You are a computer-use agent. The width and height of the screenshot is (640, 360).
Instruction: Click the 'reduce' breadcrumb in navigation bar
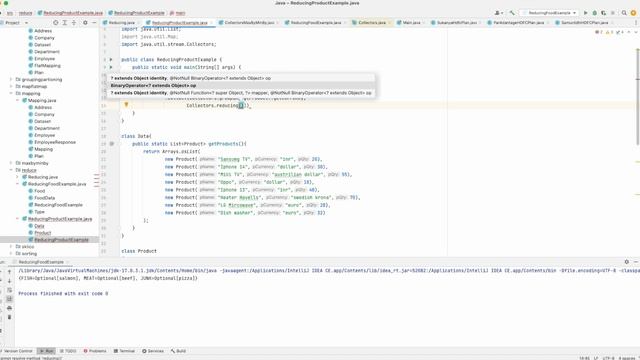[25, 13]
